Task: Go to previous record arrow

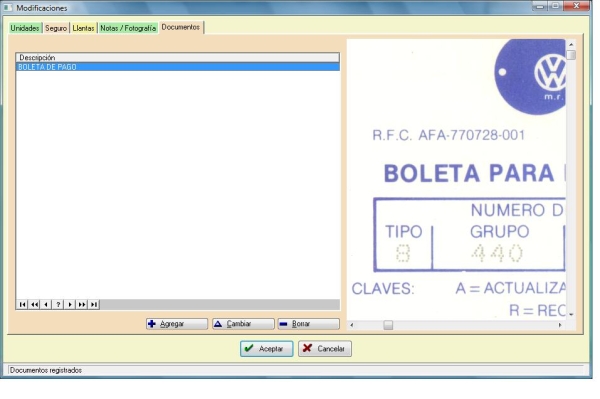Action: tap(46, 305)
